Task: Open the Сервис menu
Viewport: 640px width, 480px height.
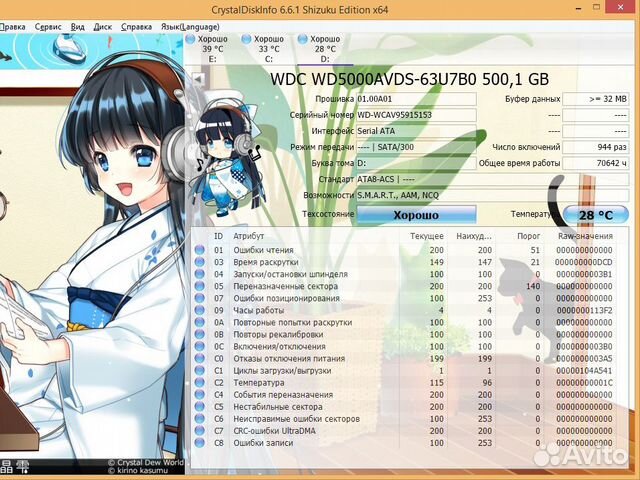Action: [48, 27]
